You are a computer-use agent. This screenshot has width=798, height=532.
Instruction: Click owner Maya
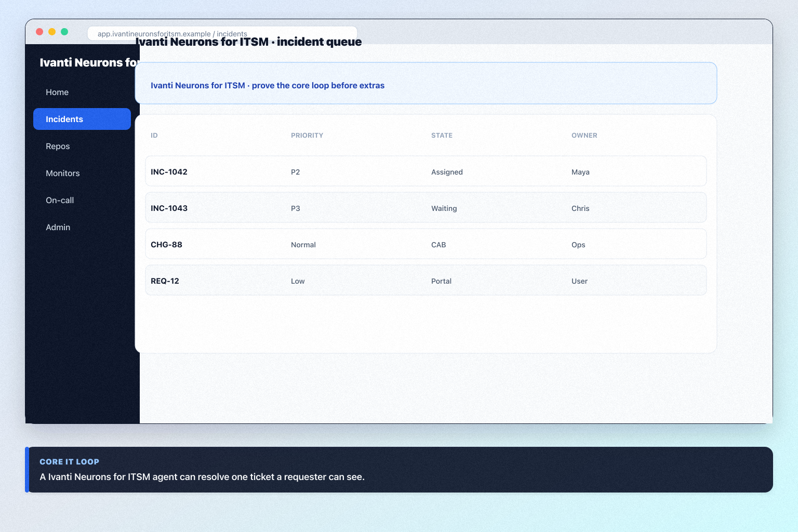click(x=580, y=172)
